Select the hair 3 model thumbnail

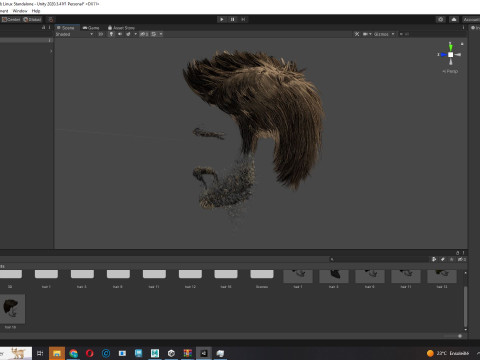(x=334, y=277)
